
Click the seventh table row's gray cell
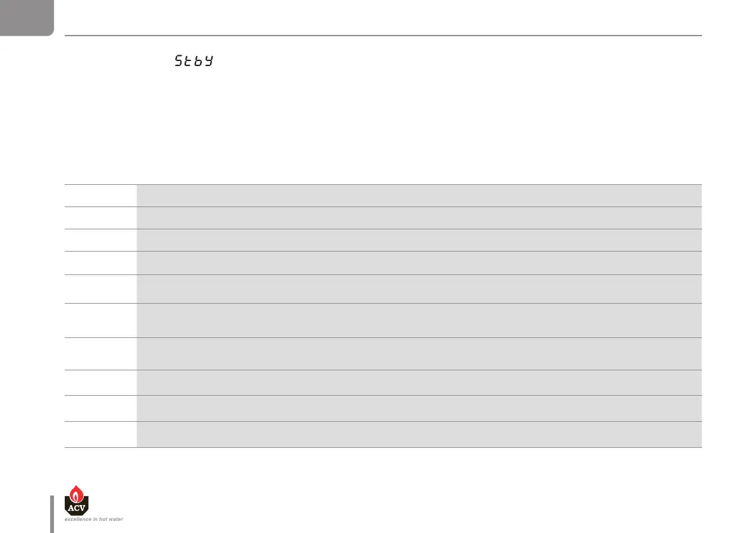click(x=419, y=354)
